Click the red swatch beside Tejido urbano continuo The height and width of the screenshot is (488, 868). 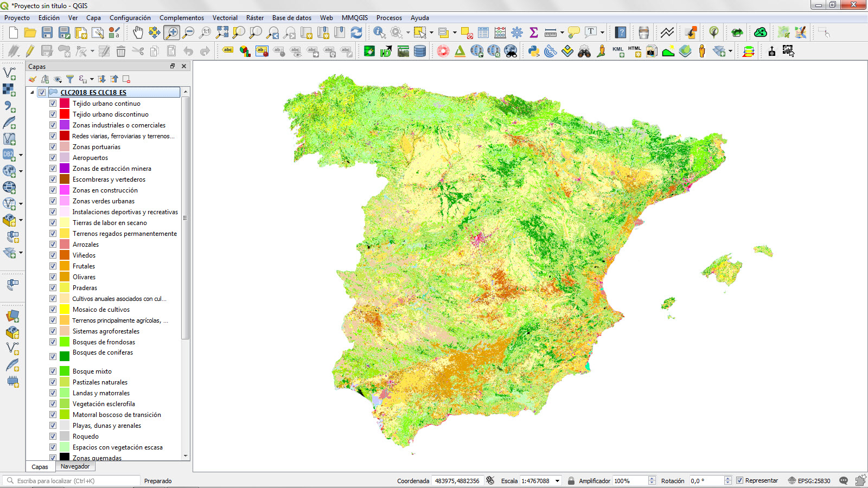pyautogui.click(x=63, y=103)
